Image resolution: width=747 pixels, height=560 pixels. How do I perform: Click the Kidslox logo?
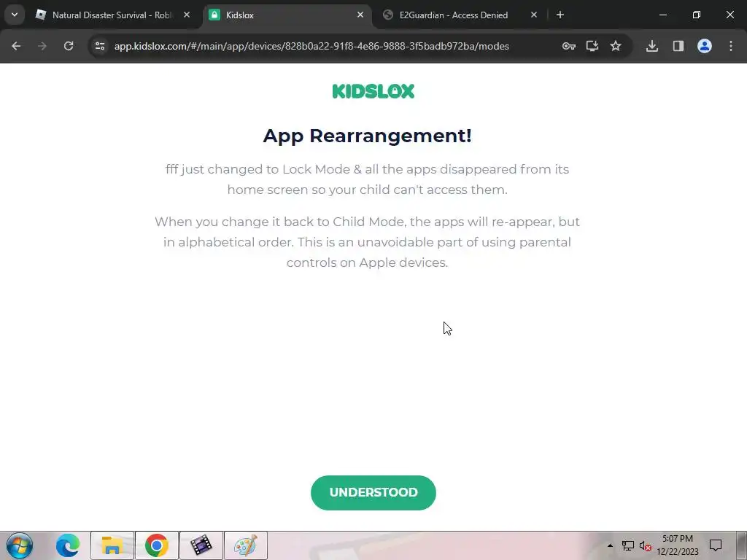click(373, 91)
